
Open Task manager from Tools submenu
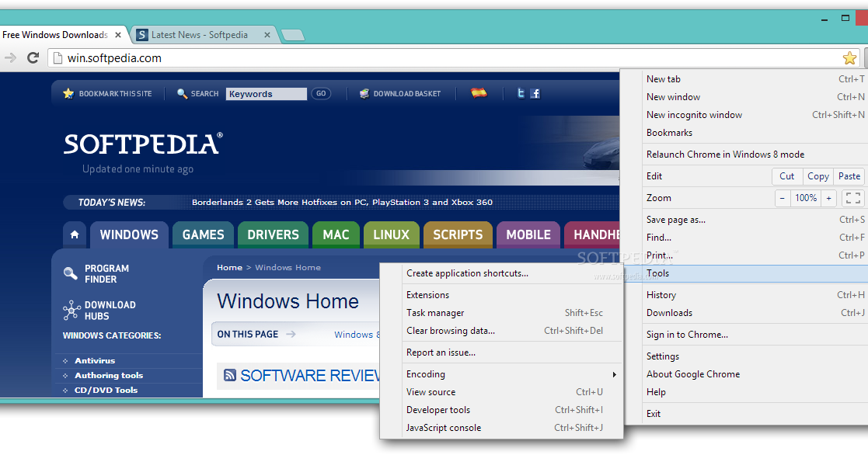(x=501, y=313)
